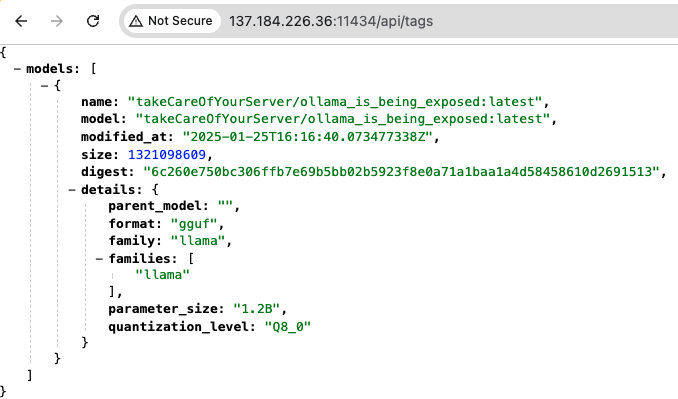
Task: Click the warning triangle icon
Action: pos(136,21)
